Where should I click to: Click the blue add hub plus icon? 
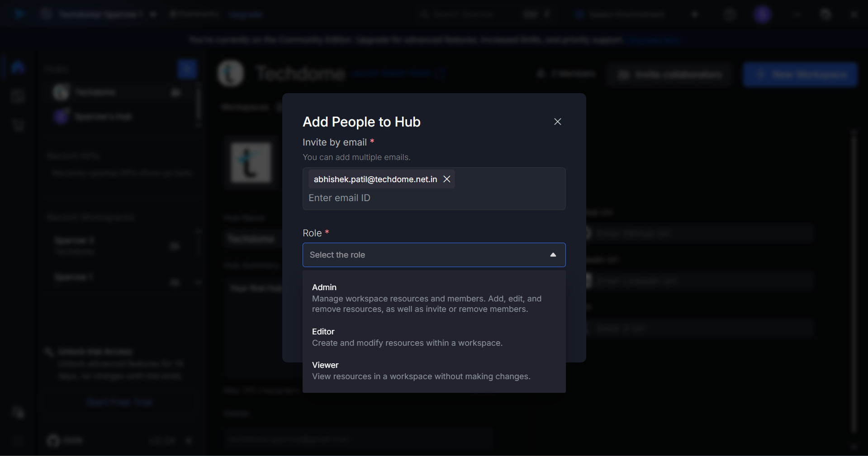[x=186, y=69]
